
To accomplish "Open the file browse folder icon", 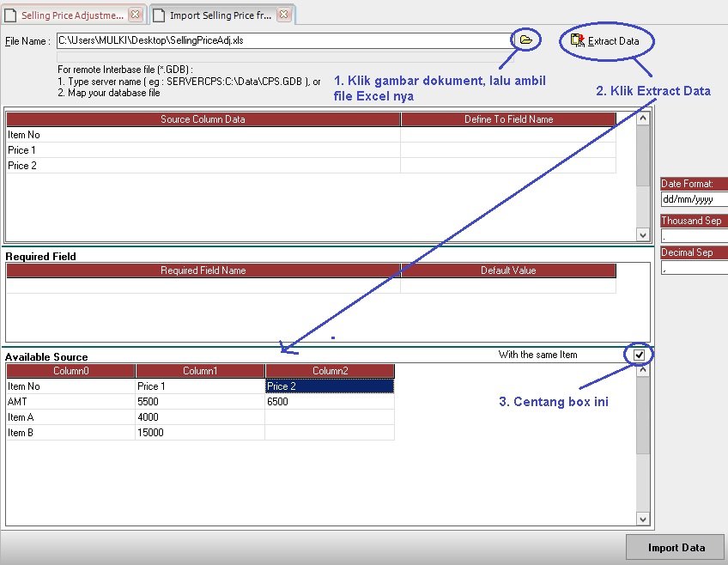I will pos(525,39).
